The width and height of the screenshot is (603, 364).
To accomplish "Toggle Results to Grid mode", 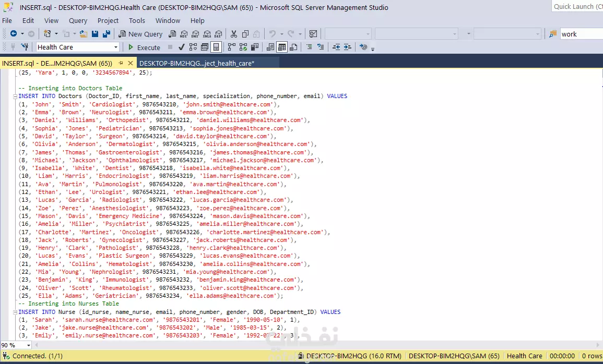I will pos(282,47).
